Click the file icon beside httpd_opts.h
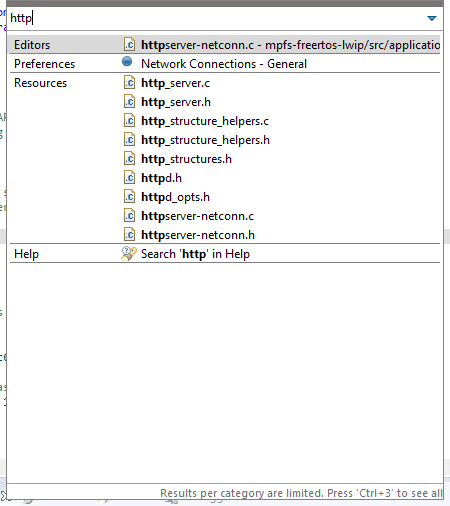The width and height of the screenshot is (450, 506). click(129, 197)
